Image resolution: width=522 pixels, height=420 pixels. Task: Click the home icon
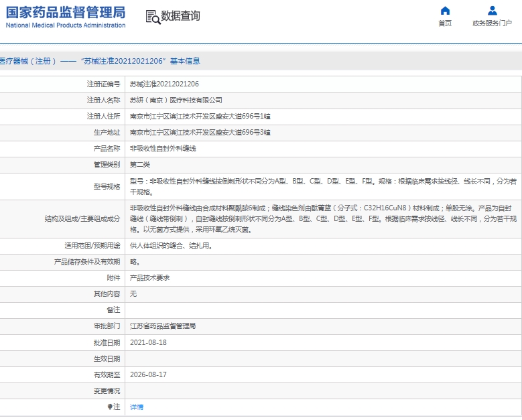(x=445, y=11)
